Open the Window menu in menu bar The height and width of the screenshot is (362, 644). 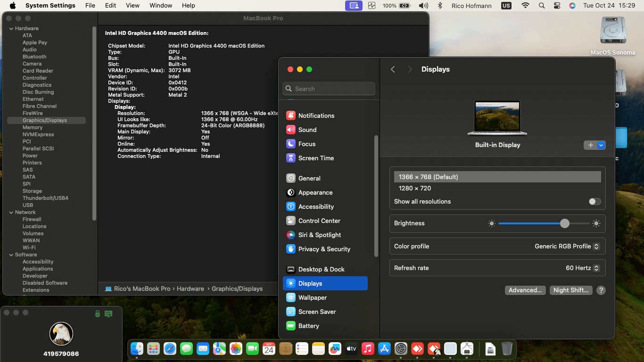pyautogui.click(x=161, y=6)
